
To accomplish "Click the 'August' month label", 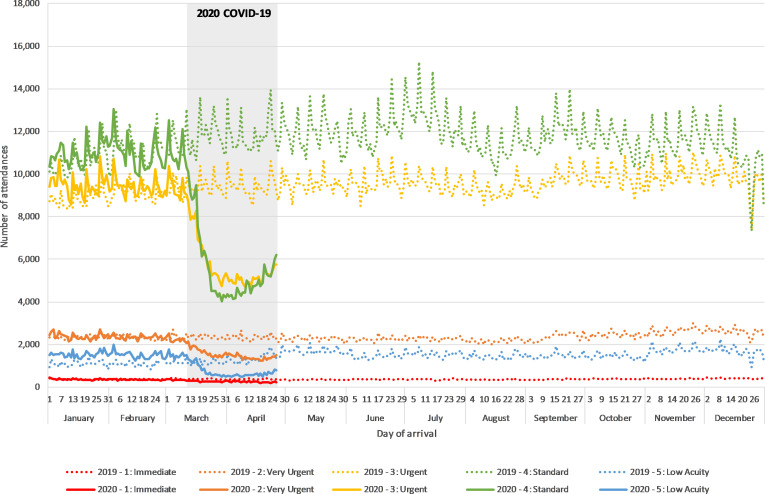I will point(496,418).
